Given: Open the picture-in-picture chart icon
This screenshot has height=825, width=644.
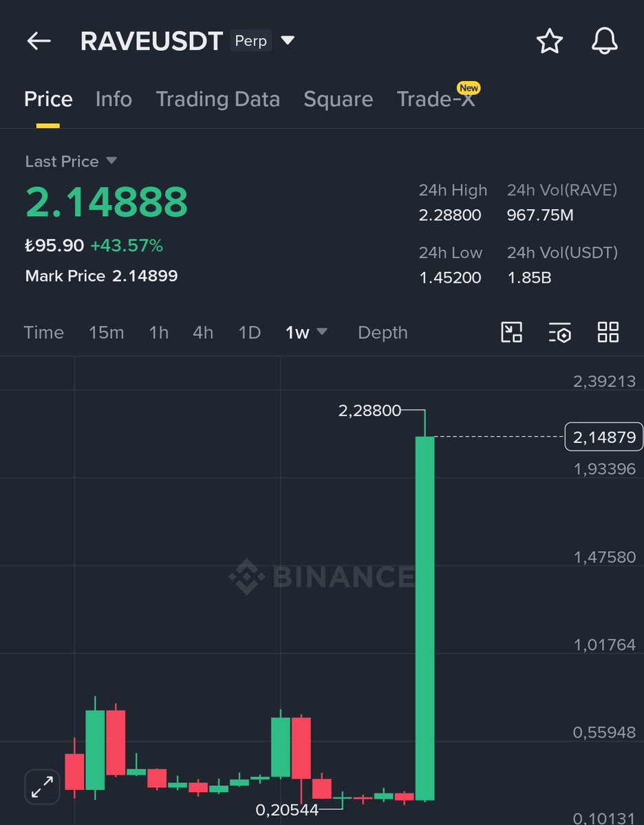Looking at the screenshot, I should [511, 332].
